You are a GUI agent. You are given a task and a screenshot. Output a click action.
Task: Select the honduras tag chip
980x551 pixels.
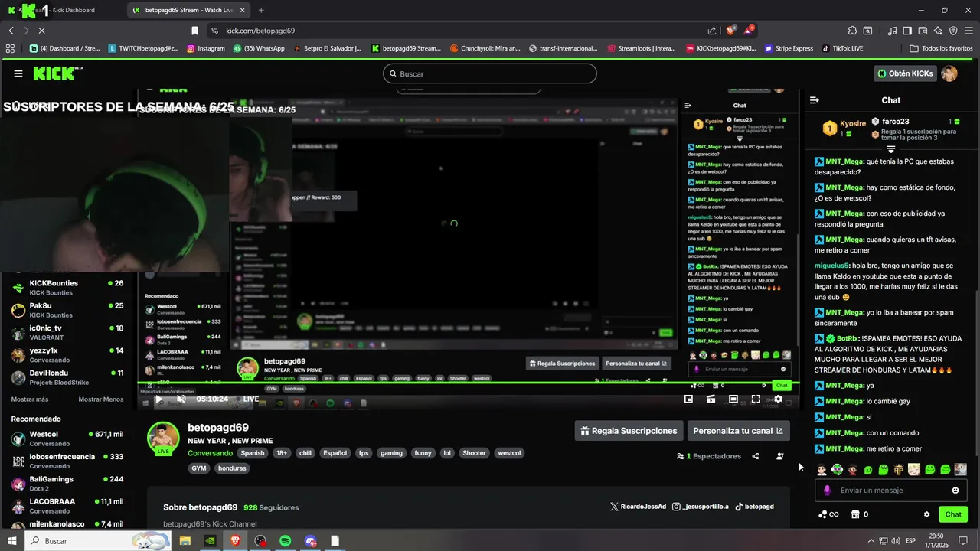coord(232,468)
